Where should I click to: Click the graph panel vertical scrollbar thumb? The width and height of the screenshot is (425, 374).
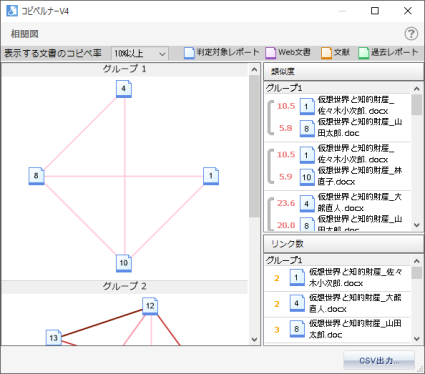pyautogui.click(x=254, y=146)
